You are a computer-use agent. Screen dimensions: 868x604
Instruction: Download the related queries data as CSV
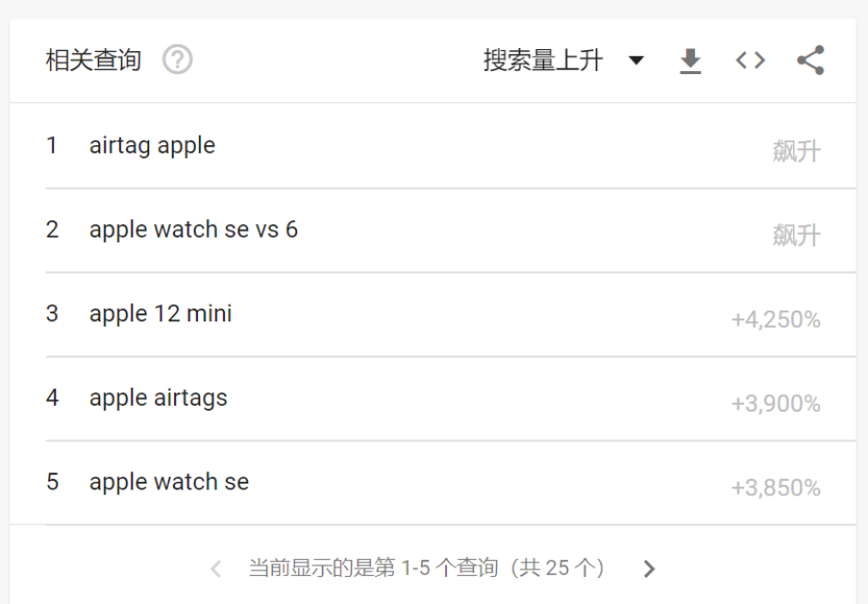690,62
